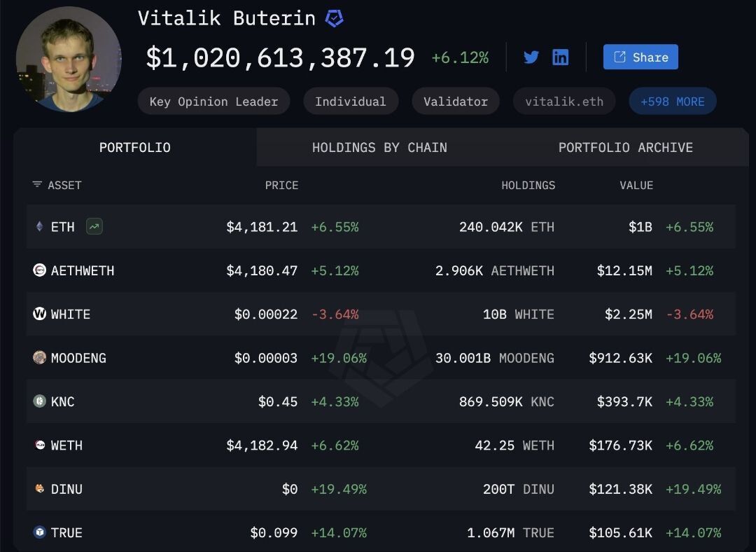The height and width of the screenshot is (552, 756).
Task: Click the AETHWETH token icon
Action: point(39,270)
